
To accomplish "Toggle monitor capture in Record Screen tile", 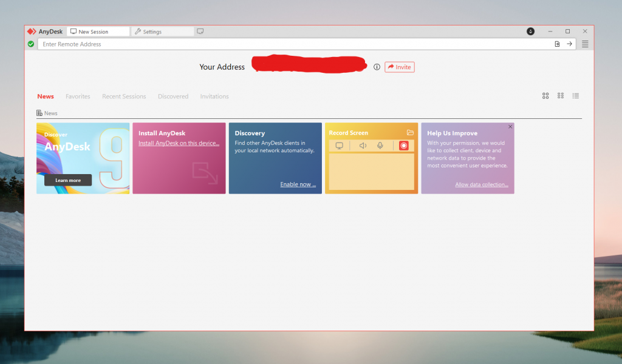I will tap(340, 146).
